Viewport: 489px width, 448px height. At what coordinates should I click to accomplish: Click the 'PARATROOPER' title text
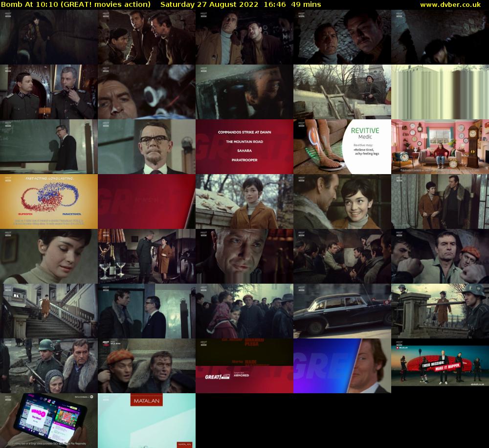244,160
